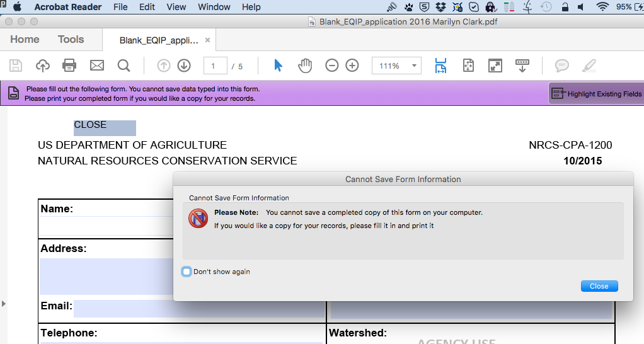Image resolution: width=644 pixels, height=344 pixels.
Task: Tick the Don't show again checkbox
Action: point(187,272)
